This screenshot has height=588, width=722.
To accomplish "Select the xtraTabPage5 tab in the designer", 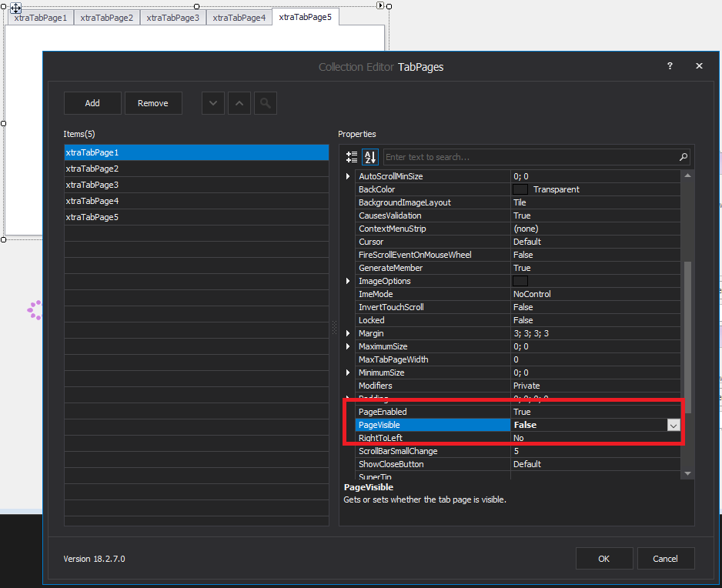I will tap(305, 16).
